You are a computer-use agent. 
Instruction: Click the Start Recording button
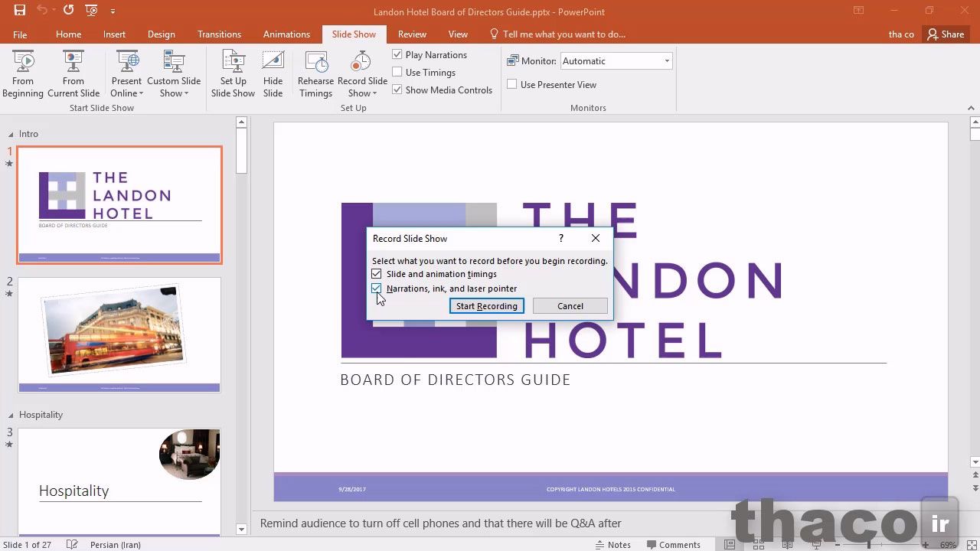487,306
